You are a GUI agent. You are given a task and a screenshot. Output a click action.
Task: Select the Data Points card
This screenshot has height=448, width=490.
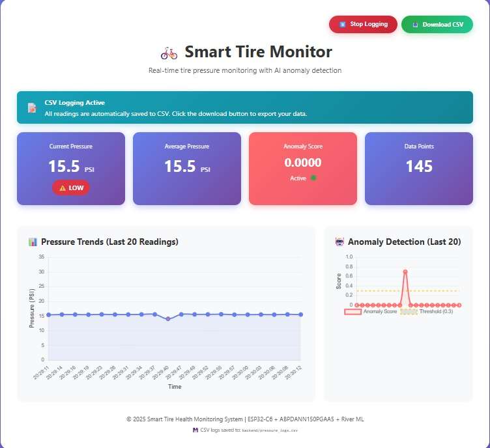(x=419, y=169)
